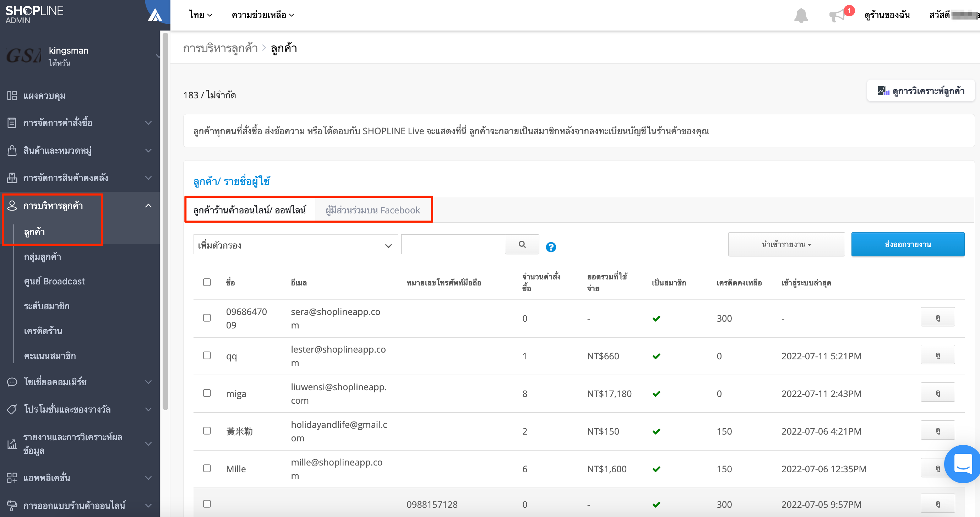Switch to ผู้มีส่วนร่วมบน Facebook tab
The width and height of the screenshot is (980, 517).
point(373,210)
